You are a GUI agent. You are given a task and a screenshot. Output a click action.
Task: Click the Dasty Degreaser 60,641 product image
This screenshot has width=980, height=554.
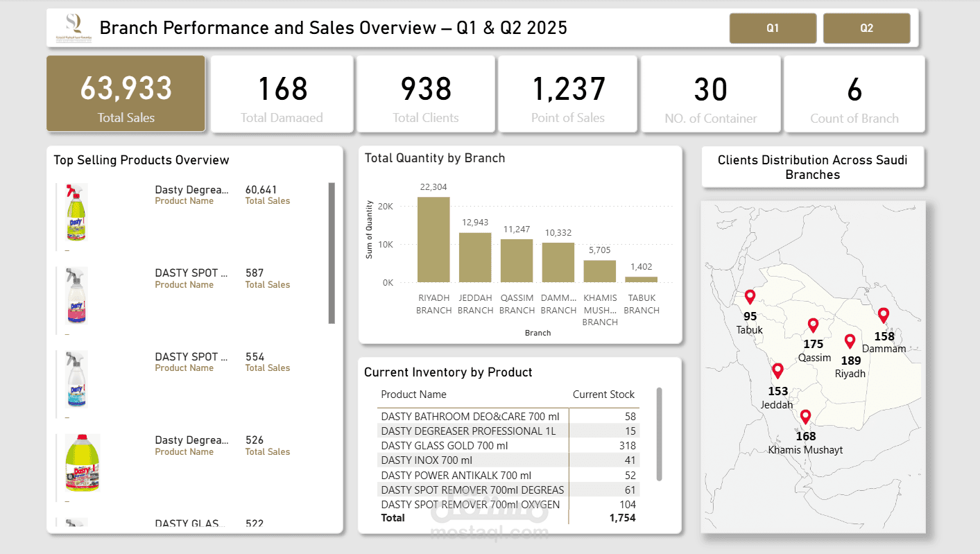point(76,212)
